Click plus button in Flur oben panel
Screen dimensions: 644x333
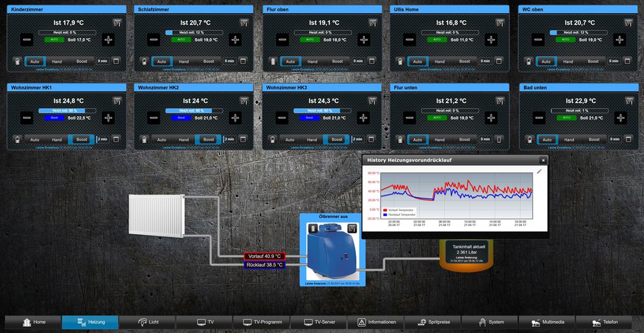tap(364, 40)
